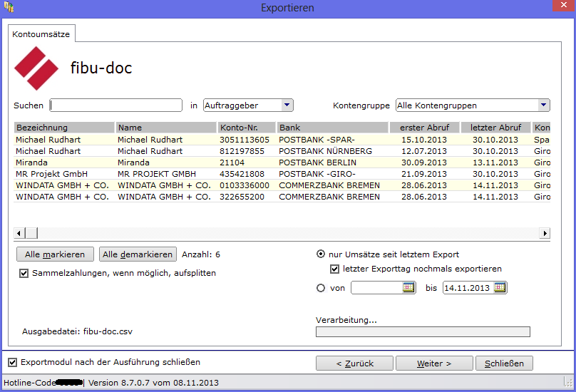Click 'POSTBANK NÜRNBERG' bank cell
This screenshot has width=576, height=392.
point(326,151)
